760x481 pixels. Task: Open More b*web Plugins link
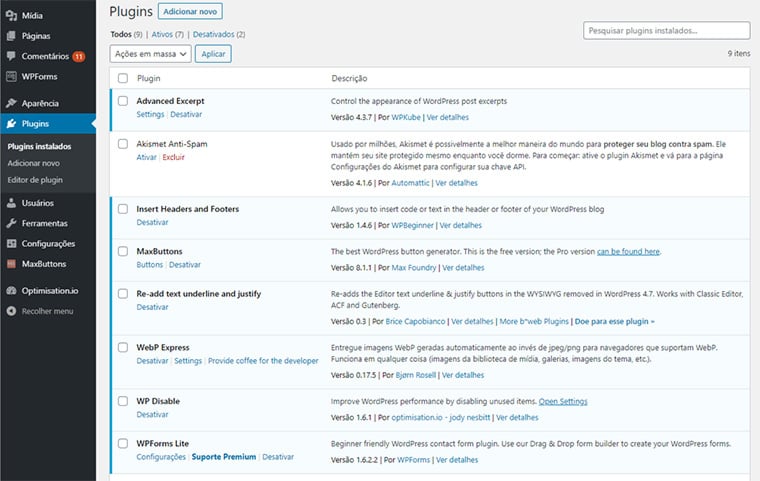coord(534,321)
